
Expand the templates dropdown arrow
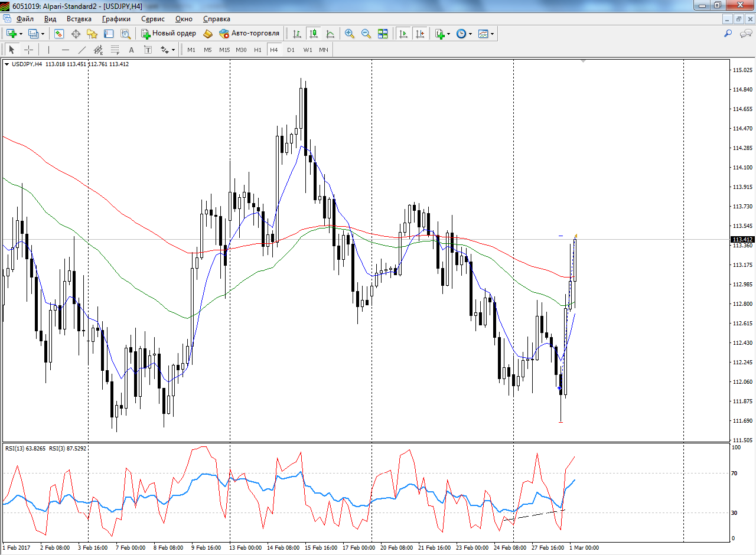pos(493,34)
